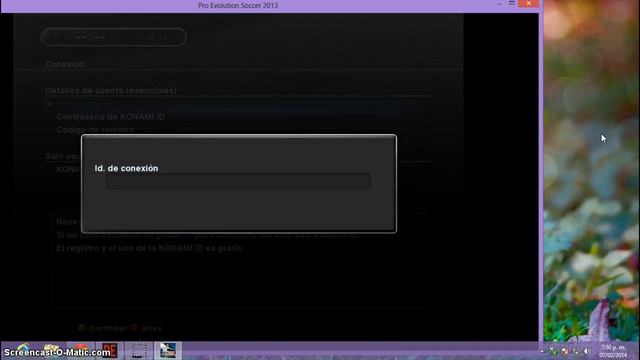Close the Pro Evolution Soccer 2013 window

point(528,3)
